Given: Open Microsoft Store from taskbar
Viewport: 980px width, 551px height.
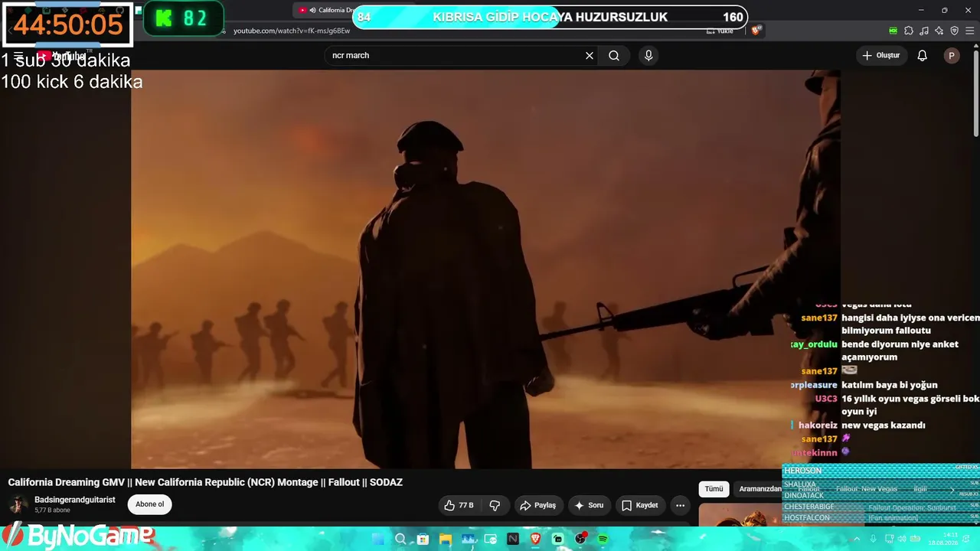Looking at the screenshot, I should pos(423,540).
